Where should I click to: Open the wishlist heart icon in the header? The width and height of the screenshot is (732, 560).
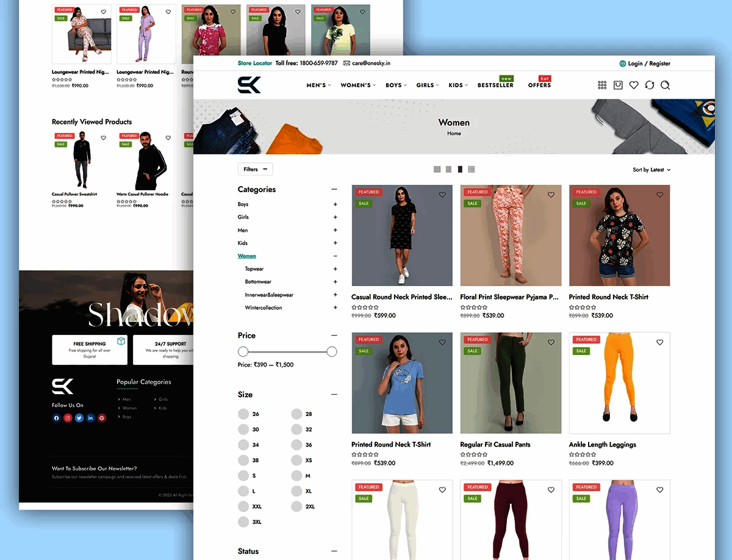[x=634, y=85]
